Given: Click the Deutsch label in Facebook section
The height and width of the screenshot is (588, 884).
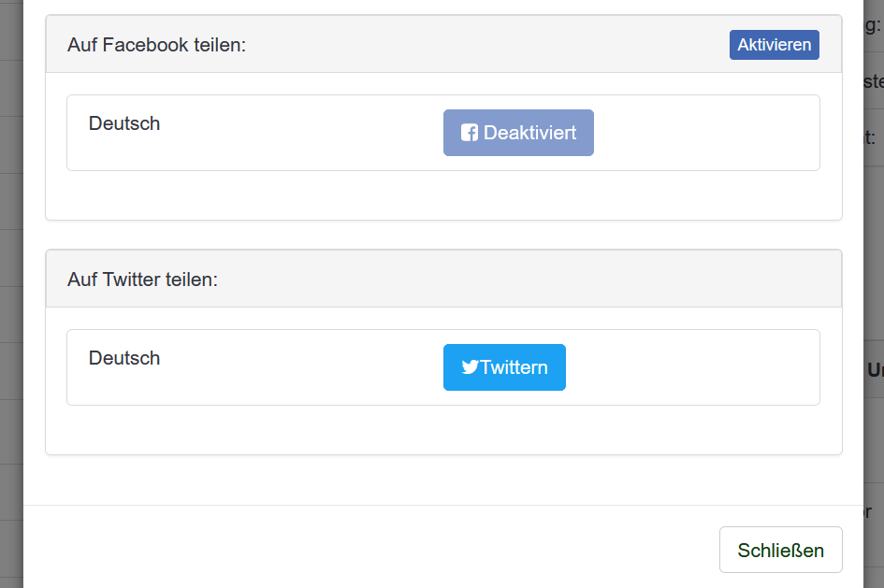Looking at the screenshot, I should click(x=124, y=123).
